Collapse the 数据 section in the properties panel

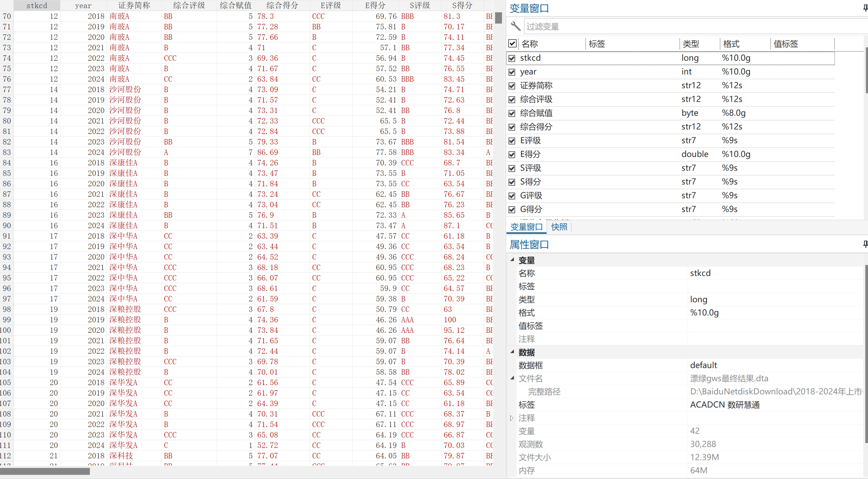(x=512, y=352)
